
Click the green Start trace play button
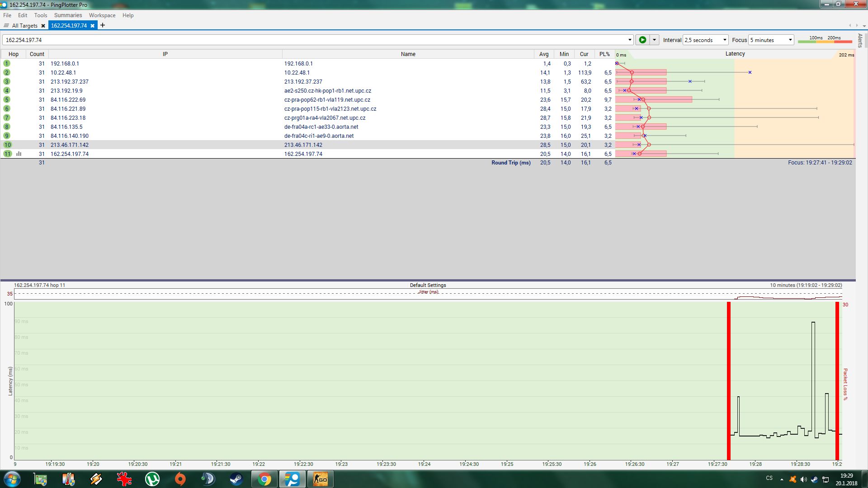click(x=642, y=40)
